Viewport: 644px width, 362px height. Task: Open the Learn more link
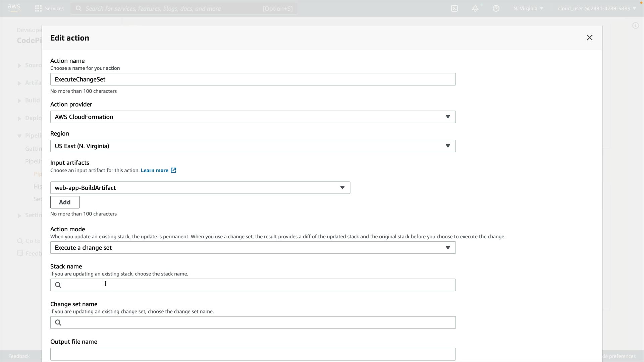tap(154, 170)
